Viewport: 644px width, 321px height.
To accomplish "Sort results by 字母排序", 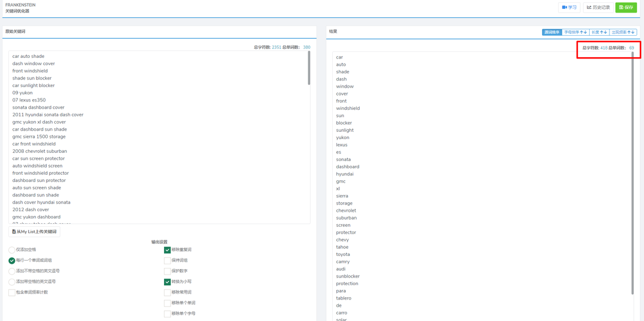I will [x=575, y=32].
